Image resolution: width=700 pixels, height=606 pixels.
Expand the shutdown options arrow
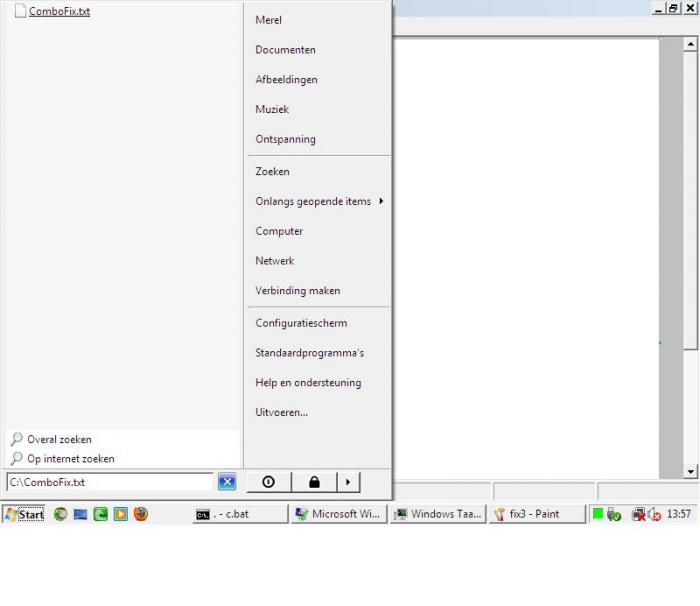click(348, 482)
